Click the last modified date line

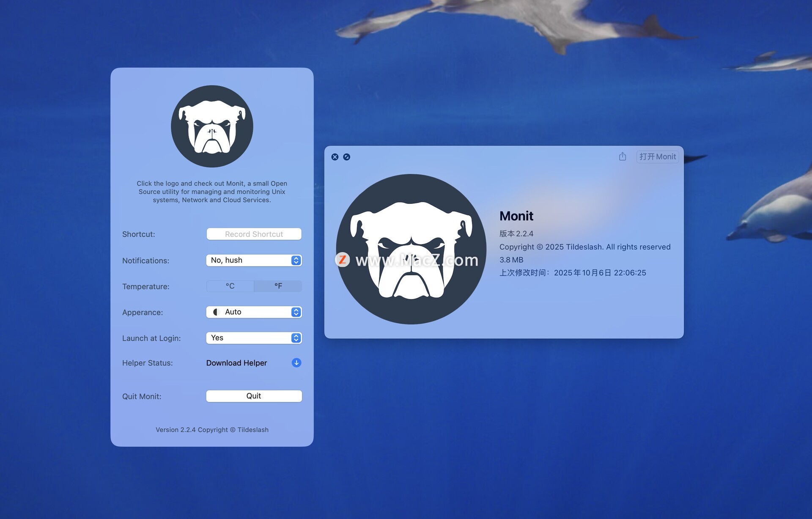click(572, 273)
